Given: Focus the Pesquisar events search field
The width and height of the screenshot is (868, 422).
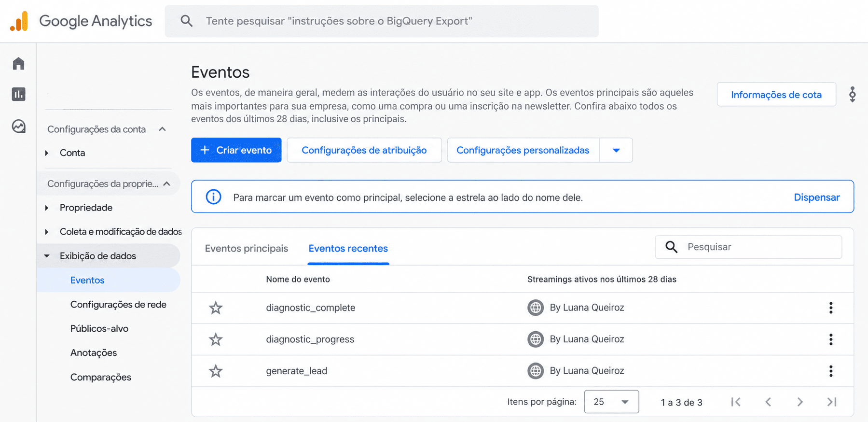Looking at the screenshot, I should (748, 247).
